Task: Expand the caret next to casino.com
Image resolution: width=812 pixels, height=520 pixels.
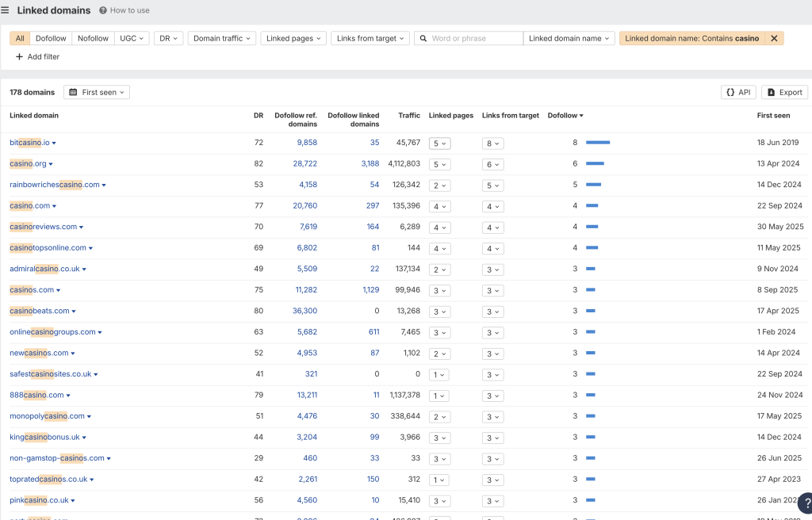Action: click(x=55, y=206)
